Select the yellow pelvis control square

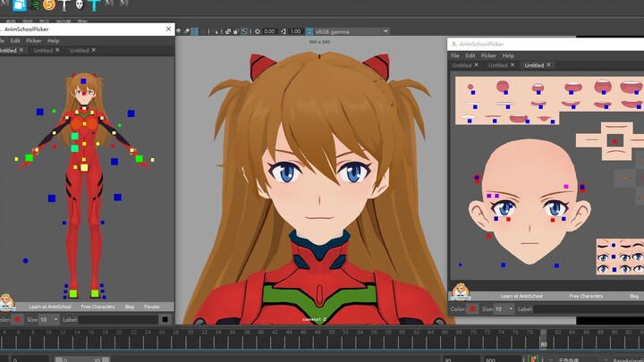tap(84, 167)
